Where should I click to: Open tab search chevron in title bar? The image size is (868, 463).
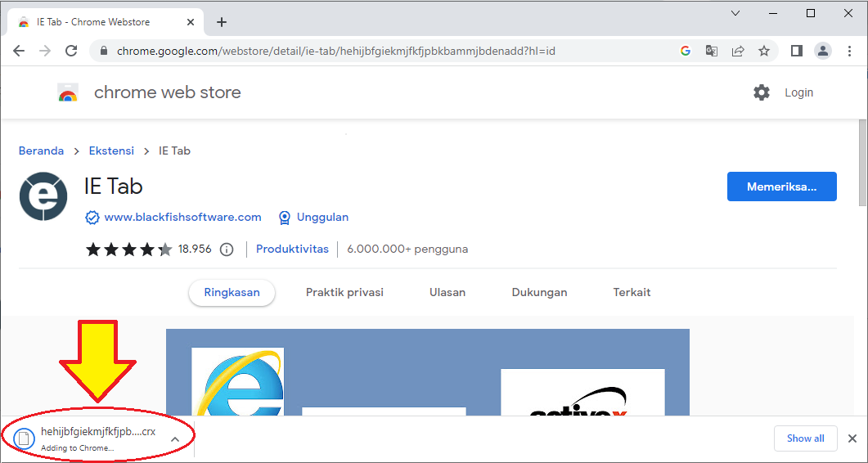[735, 13]
